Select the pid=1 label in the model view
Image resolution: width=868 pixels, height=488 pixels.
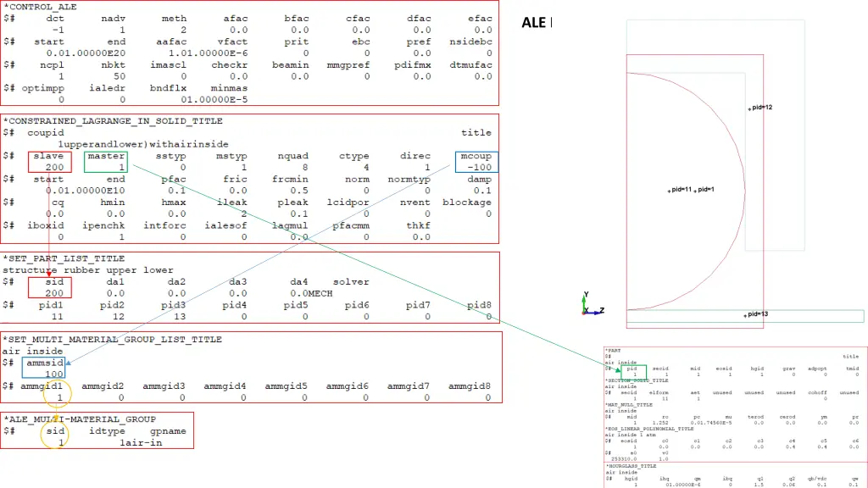click(x=706, y=189)
